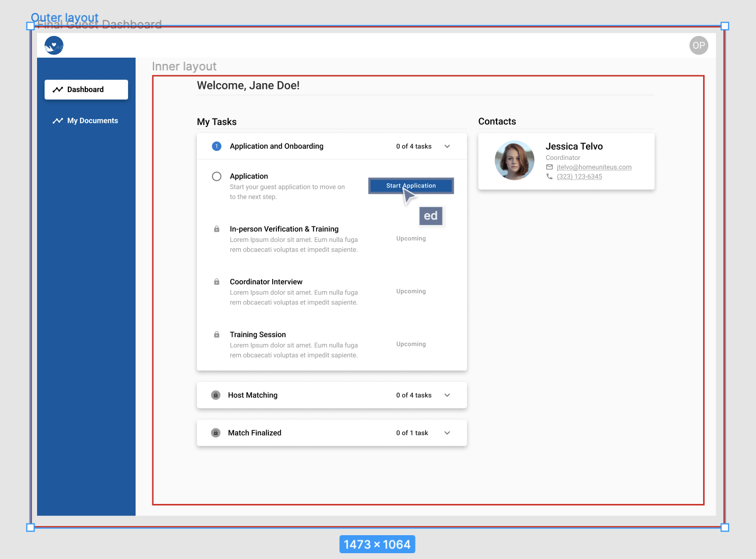Click the lock icon on Coordinator Interview
756x559 pixels.
coord(216,282)
